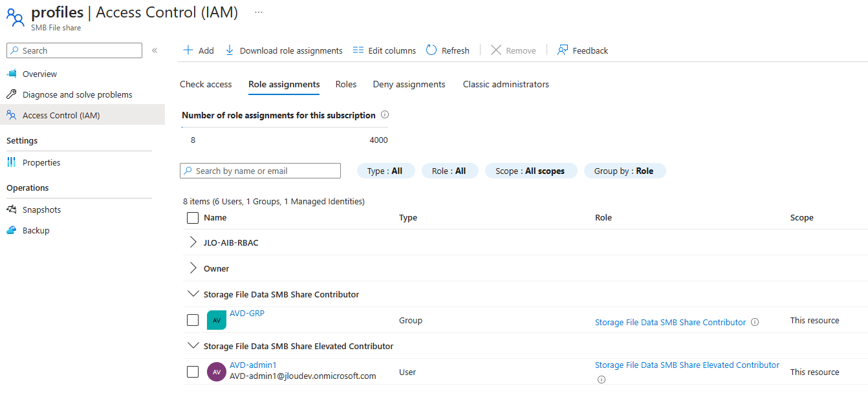Image resolution: width=868 pixels, height=397 pixels.
Task: Open the Role : All filter
Action: click(x=450, y=171)
